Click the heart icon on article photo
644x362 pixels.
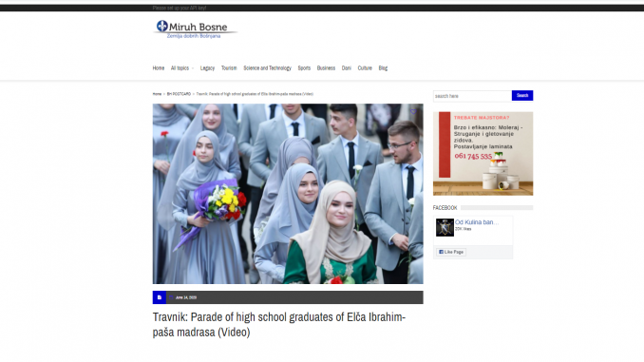coord(413,111)
